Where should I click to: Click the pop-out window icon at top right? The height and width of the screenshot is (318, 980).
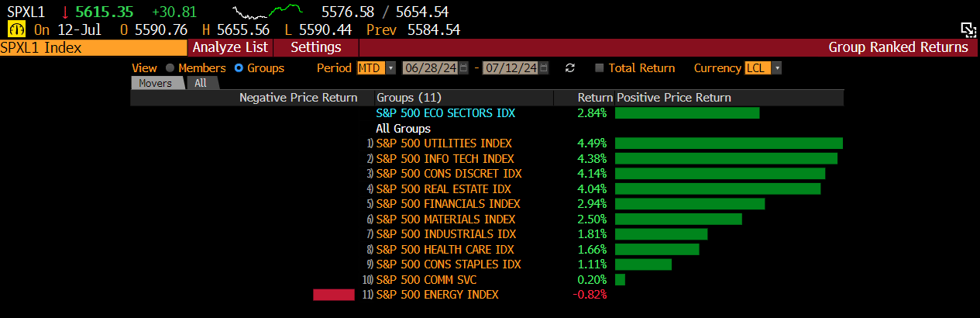pyautogui.click(x=968, y=29)
